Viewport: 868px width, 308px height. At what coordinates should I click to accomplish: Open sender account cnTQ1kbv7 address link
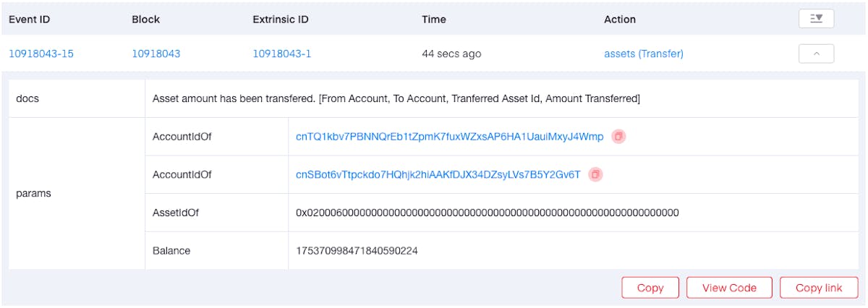449,137
